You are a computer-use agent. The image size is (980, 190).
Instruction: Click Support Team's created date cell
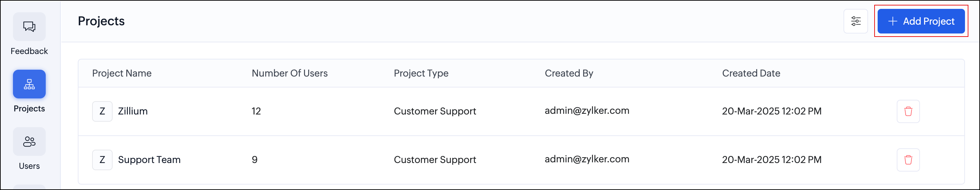coord(772,160)
